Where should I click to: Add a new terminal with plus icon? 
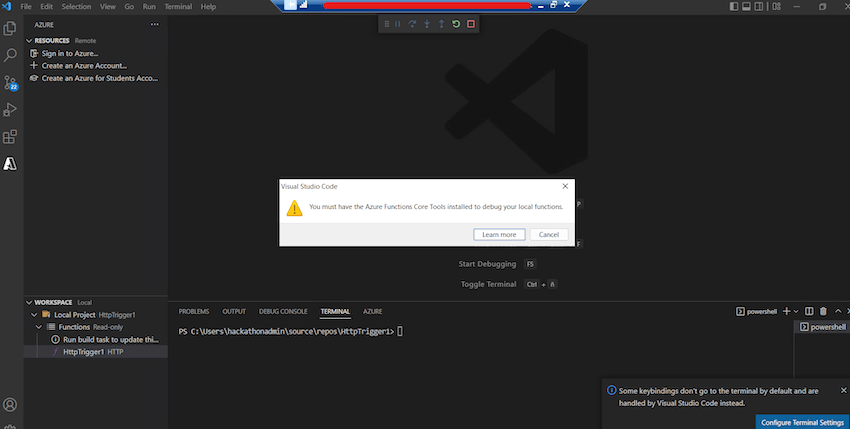coord(787,311)
